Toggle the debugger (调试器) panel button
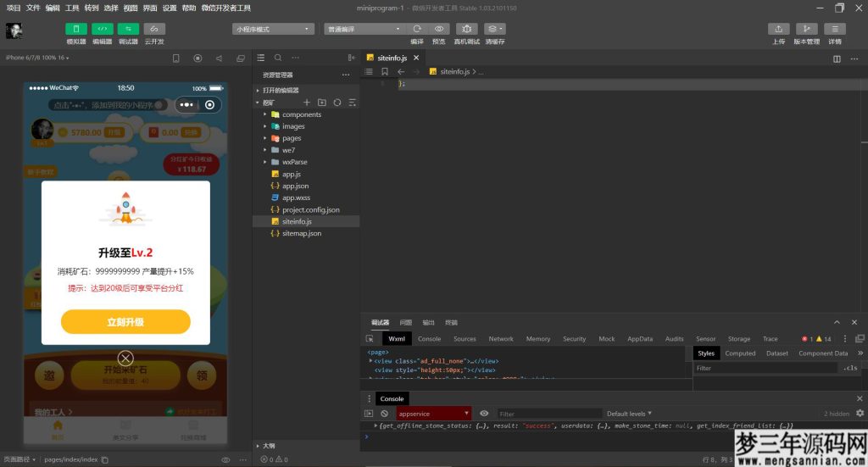This screenshot has height=467, width=868. pyautogui.click(x=128, y=29)
